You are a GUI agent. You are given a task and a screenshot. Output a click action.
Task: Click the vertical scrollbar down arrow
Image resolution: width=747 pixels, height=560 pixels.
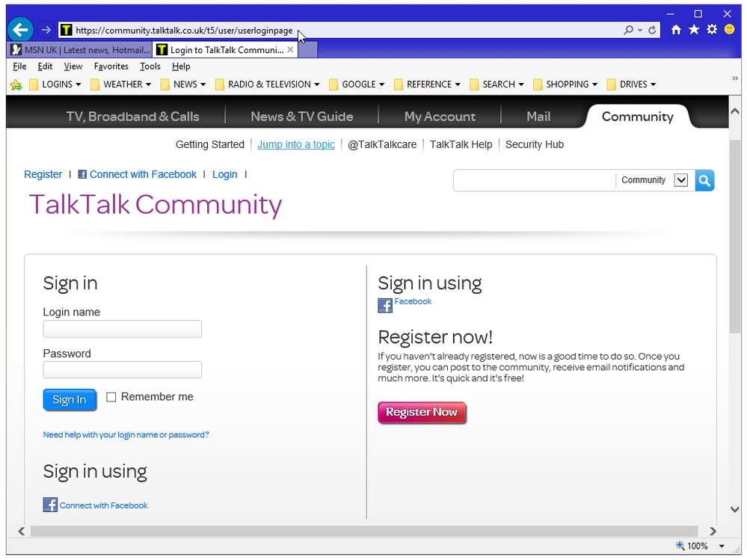[x=734, y=509]
